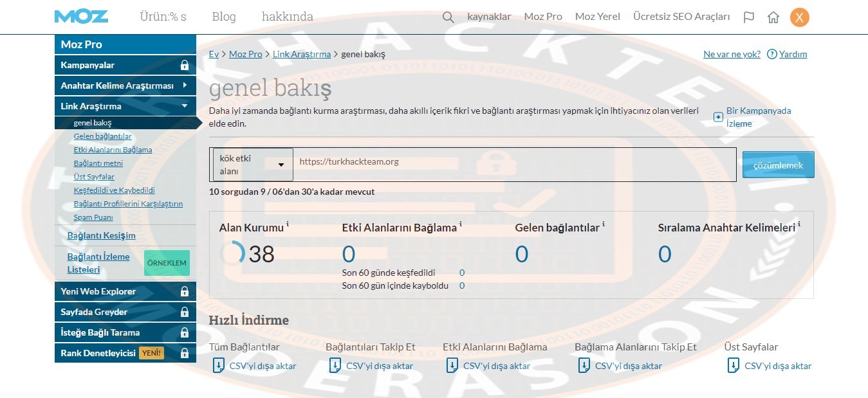Screen dimensions: 868x398
Task: Click the URL input field
Action: [515, 165]
